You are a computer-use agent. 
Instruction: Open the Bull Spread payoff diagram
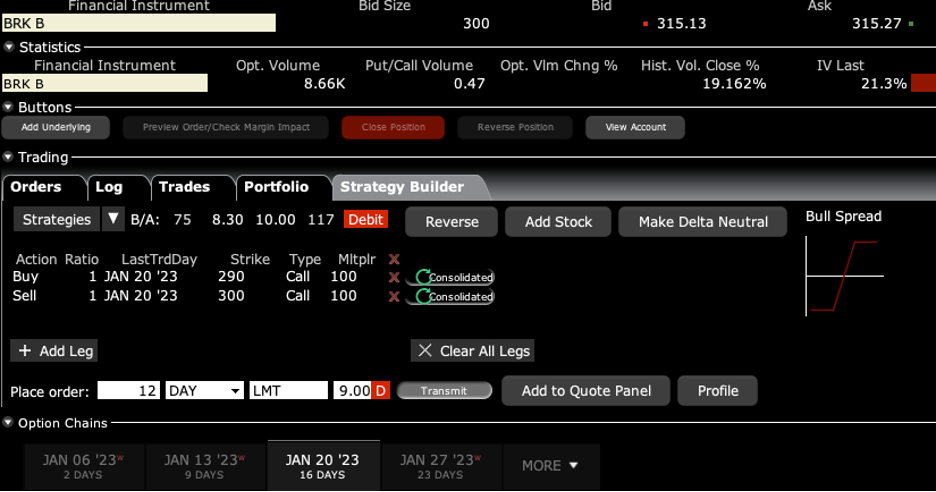coord(845,275)
